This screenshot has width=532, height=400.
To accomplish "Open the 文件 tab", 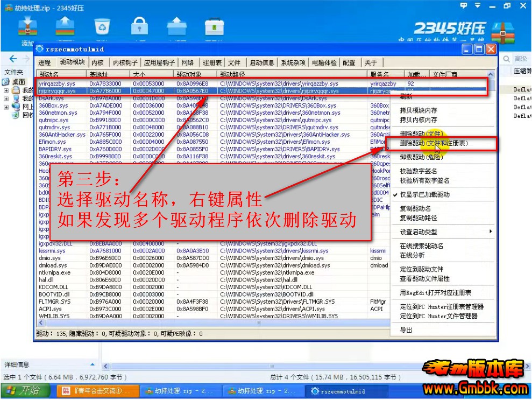I will [234, 62].
